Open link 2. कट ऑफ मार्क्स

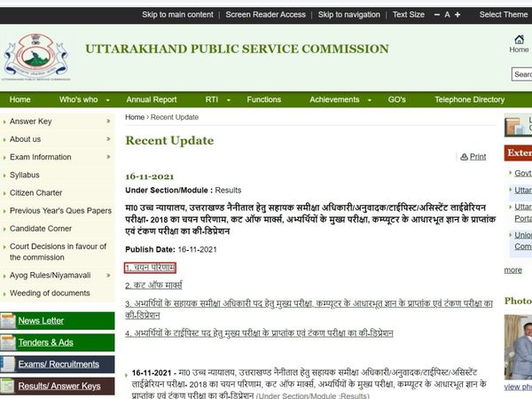click(153, 285)
